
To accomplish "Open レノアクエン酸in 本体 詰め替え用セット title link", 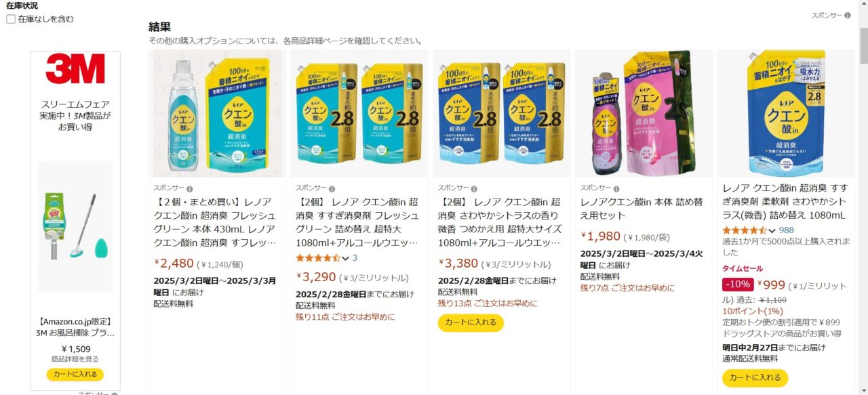I will point(640,209).
